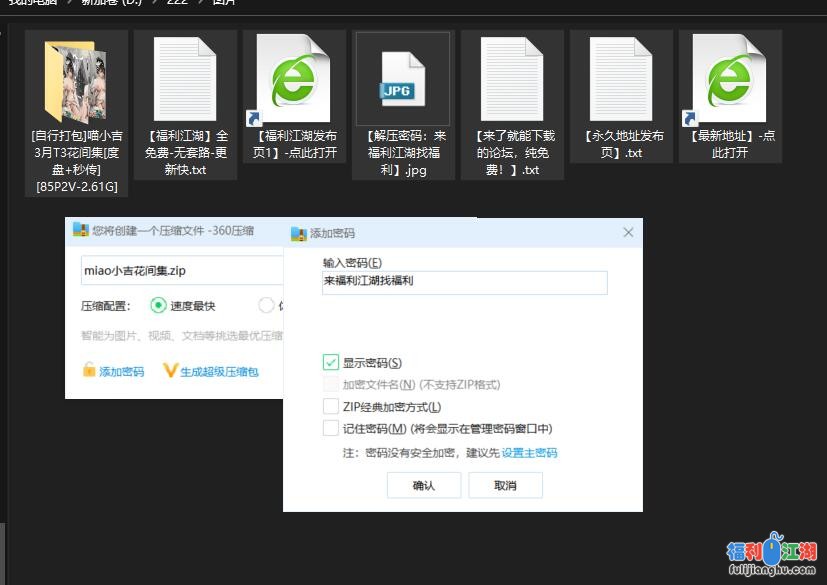Viewport: 827px width, 585px height.
Task: Click the 确认 button
Action: click(424, 486)
